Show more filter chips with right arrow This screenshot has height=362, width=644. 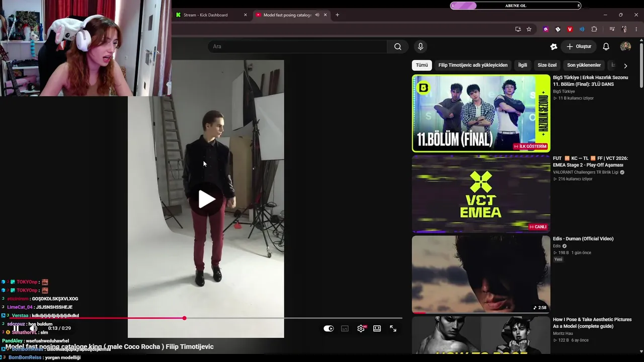[625, 66]
